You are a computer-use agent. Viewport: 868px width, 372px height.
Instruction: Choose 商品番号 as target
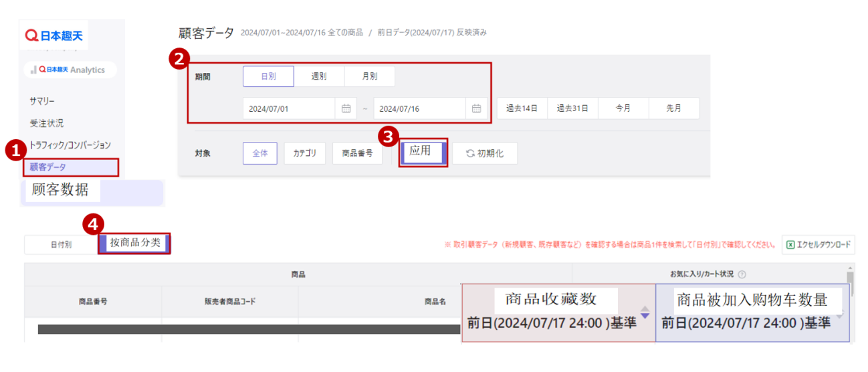click(357, 153)
